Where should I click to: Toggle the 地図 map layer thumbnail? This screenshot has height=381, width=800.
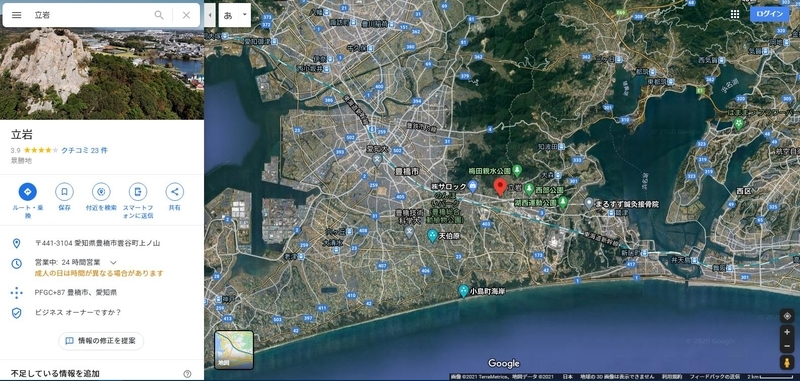234,350
